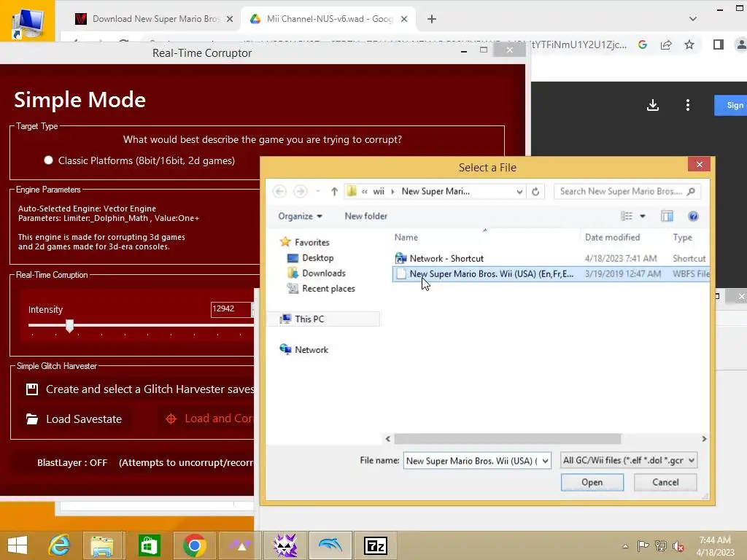Image resolution: width=747 pixels, height=560 pixels.
Task: Click the Load Savestate folder icon
Action: click(x=32, y=419)
